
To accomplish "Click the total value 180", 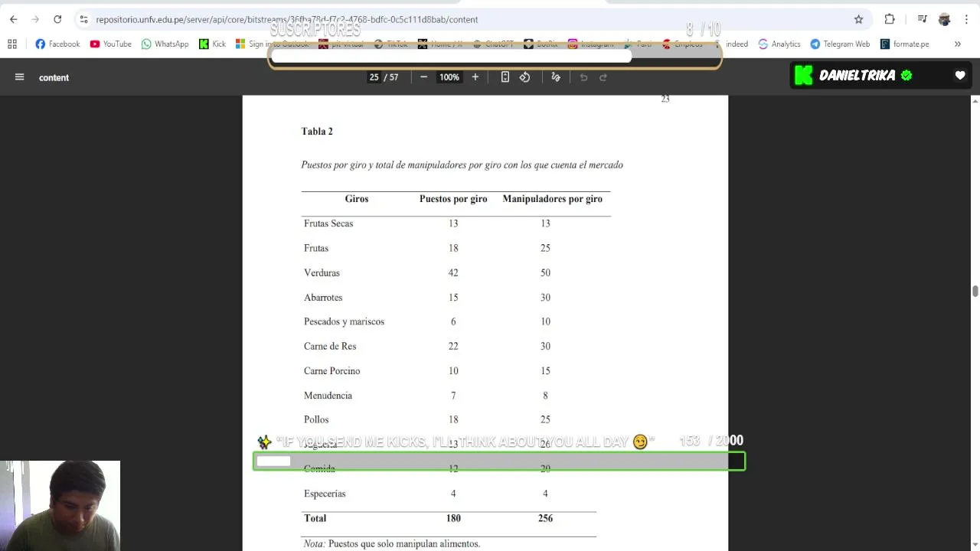I will (453, 518).
